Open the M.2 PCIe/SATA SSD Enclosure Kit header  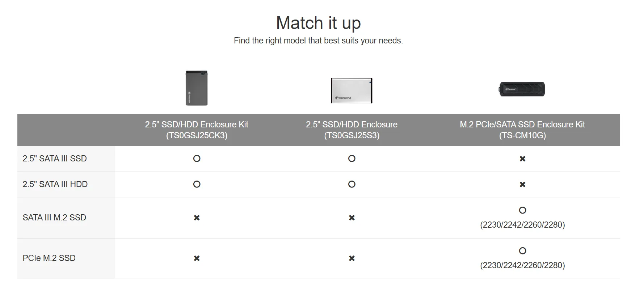pos(522,130)
